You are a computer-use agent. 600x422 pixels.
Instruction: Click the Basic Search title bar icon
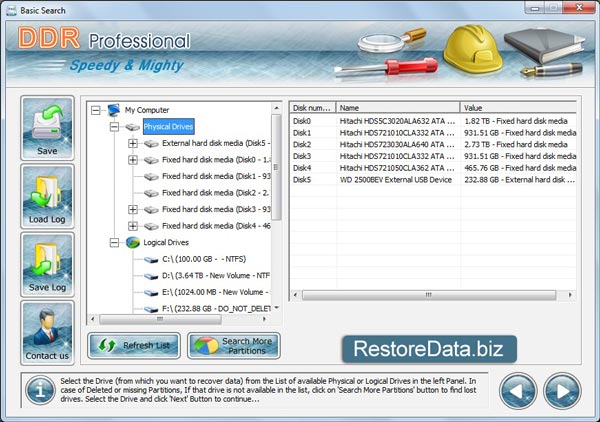(x=11, y=11)
